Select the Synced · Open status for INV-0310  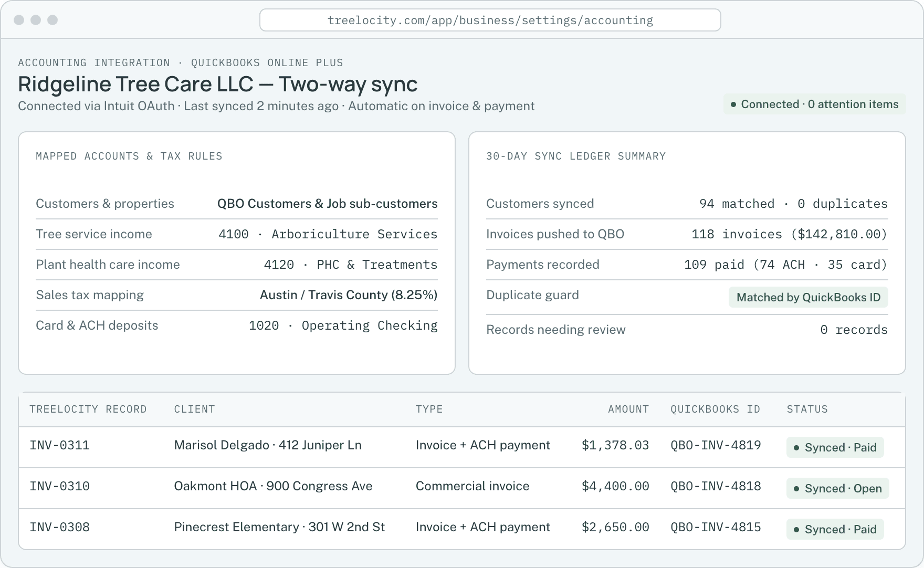coord(837,488)
